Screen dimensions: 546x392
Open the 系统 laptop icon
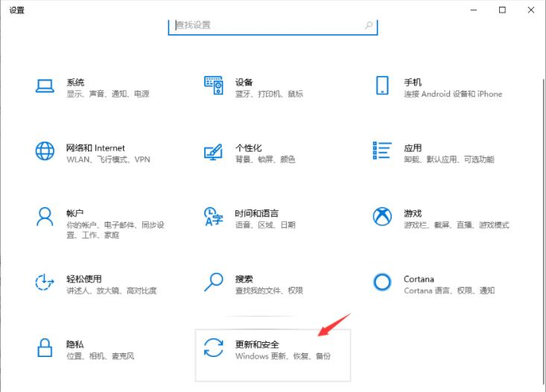click(x=45, y=86)
